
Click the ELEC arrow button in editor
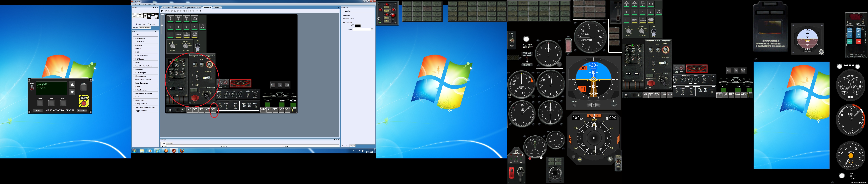(275, 110)
